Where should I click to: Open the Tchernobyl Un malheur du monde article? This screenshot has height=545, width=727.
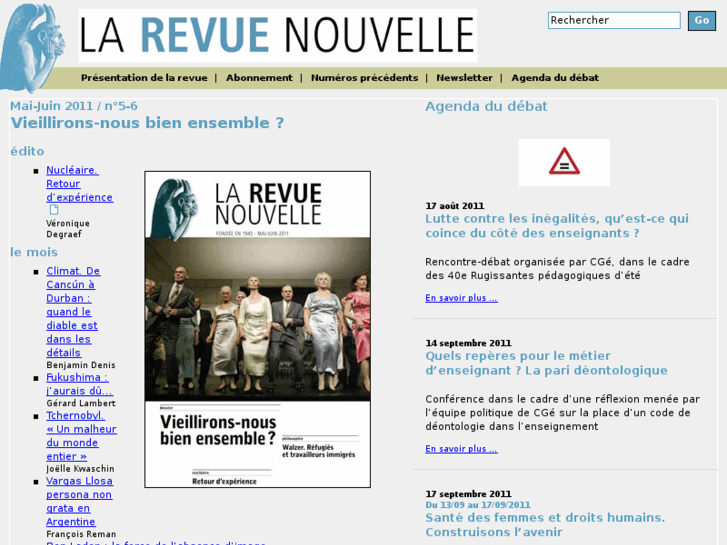tap(81, 436)
